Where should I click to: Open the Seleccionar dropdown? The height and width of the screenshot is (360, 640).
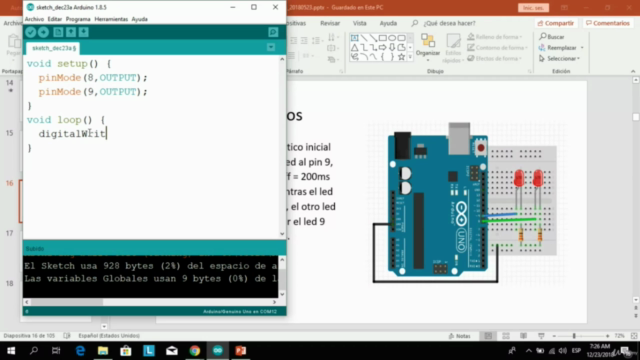click(559, 58)
